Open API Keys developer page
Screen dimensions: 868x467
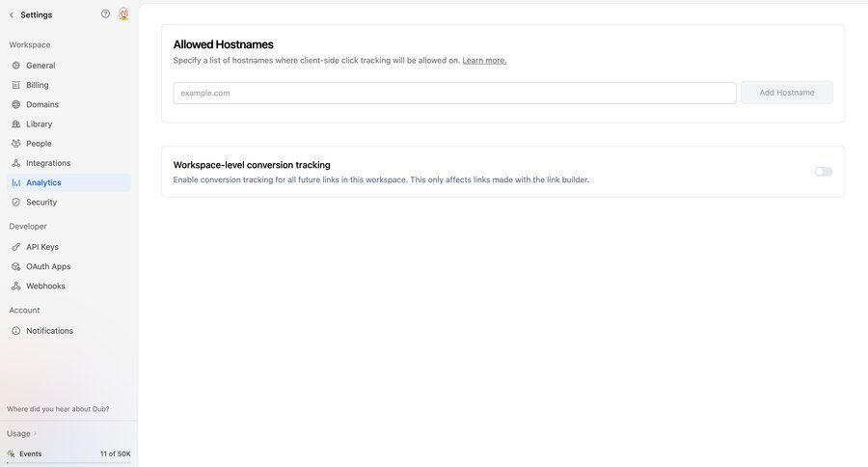[68, 247]
